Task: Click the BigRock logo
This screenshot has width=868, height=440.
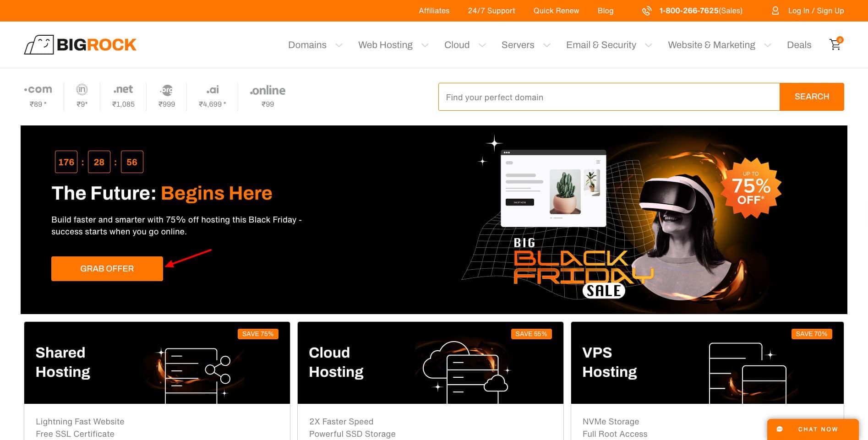Action: [x=80, y=45]
